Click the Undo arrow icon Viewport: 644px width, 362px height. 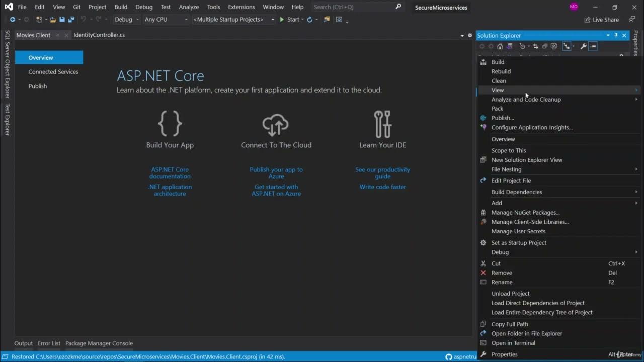tap(84, 20)
